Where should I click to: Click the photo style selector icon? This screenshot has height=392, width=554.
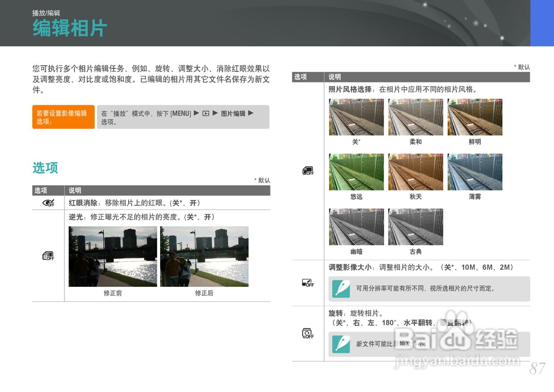pyautogui.click(x=308, y=171)
